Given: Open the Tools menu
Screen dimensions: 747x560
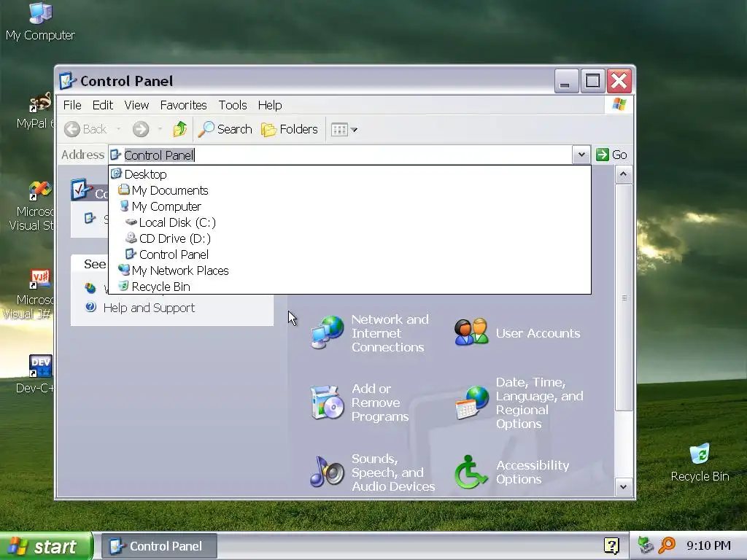Looking at the screenshot, I should [x=233, y=105].
